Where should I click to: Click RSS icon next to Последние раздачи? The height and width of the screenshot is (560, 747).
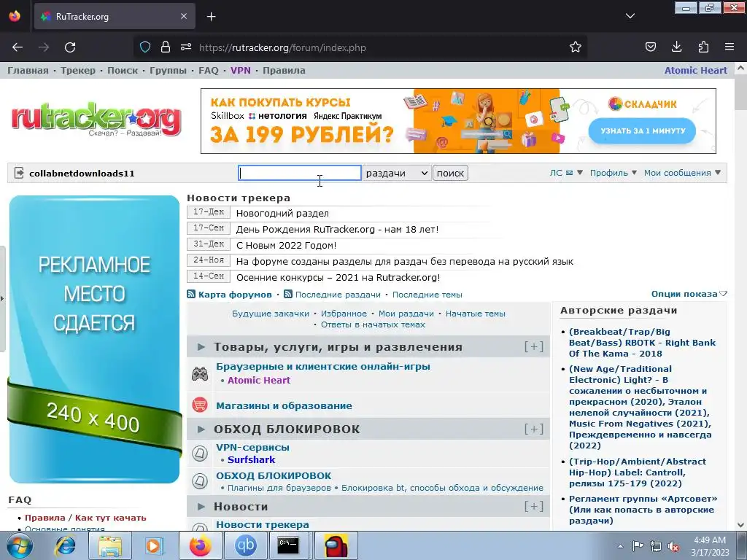(287, 295)
